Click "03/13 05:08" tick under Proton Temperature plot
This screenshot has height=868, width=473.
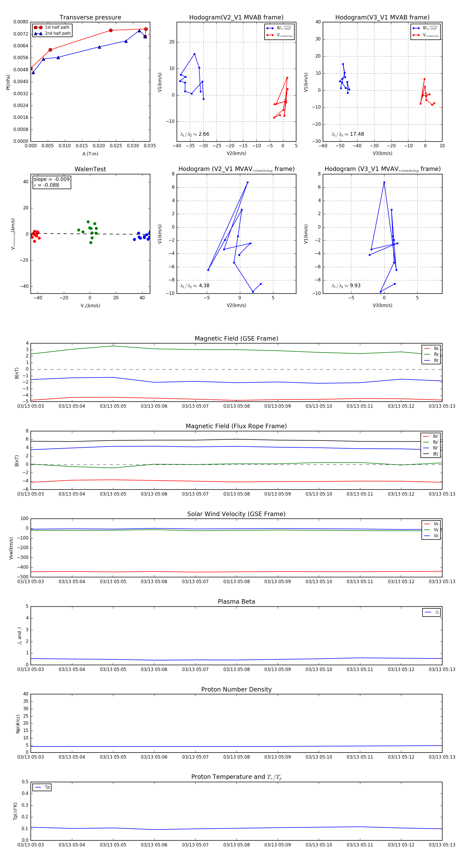(x=236, y=845)
